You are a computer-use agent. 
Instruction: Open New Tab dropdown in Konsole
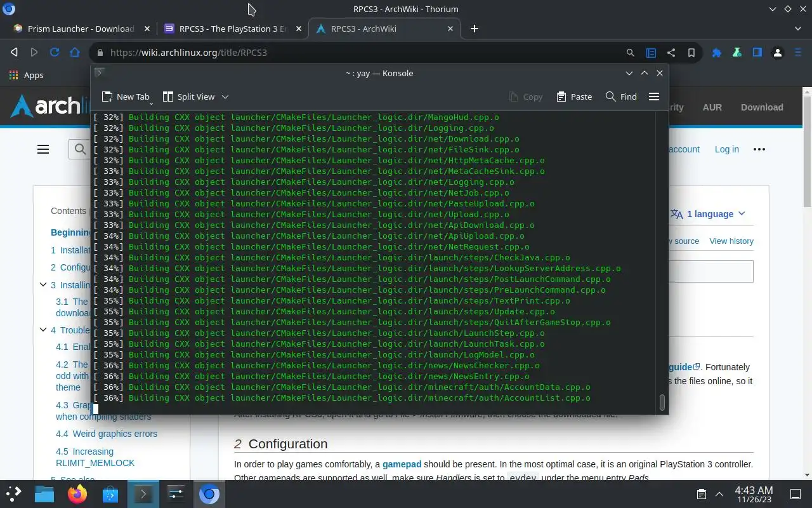(126, 97)
